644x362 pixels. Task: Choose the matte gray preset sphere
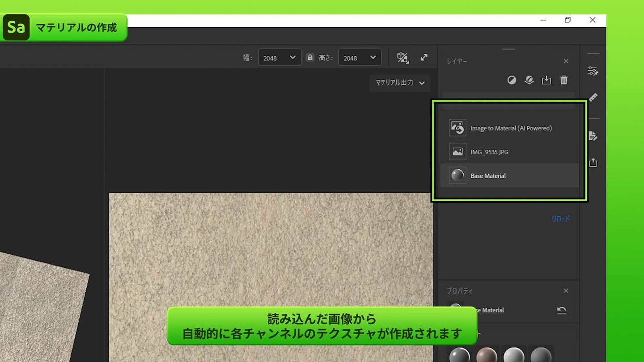pyautogui.click(x=541, y=354)
